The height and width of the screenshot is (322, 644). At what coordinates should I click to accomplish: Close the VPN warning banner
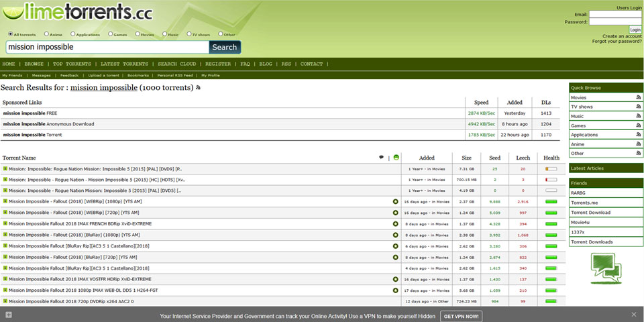pyautogui.click(x=634, y=315)
